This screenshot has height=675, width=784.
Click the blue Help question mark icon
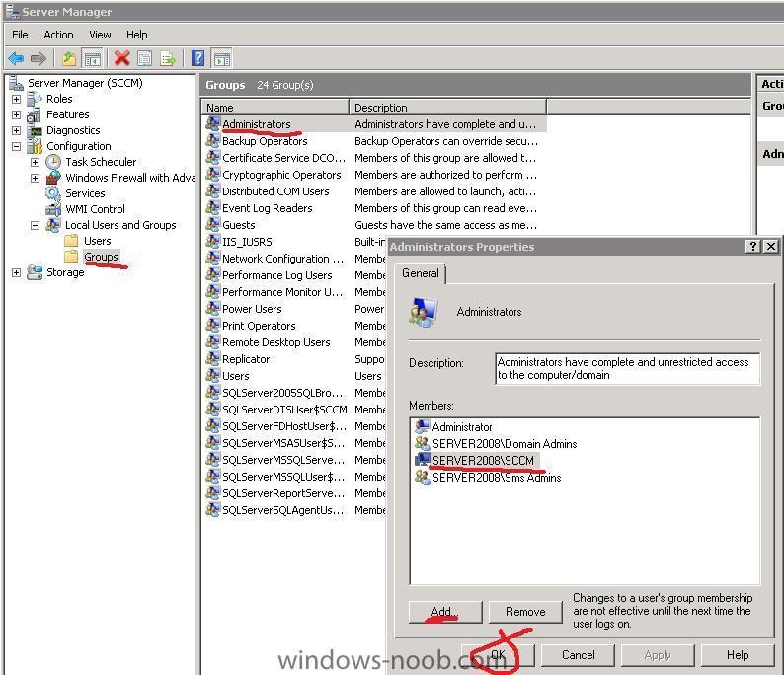[198, 58]
